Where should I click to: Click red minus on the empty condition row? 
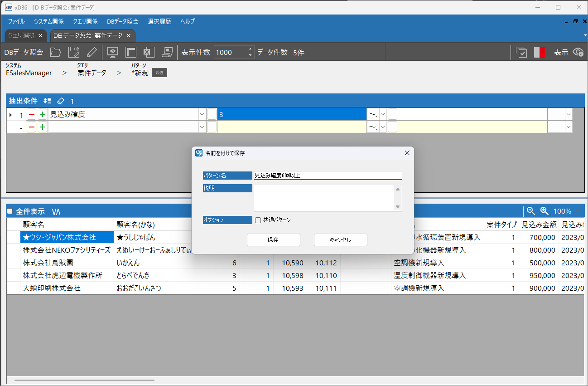pos(32,127)
